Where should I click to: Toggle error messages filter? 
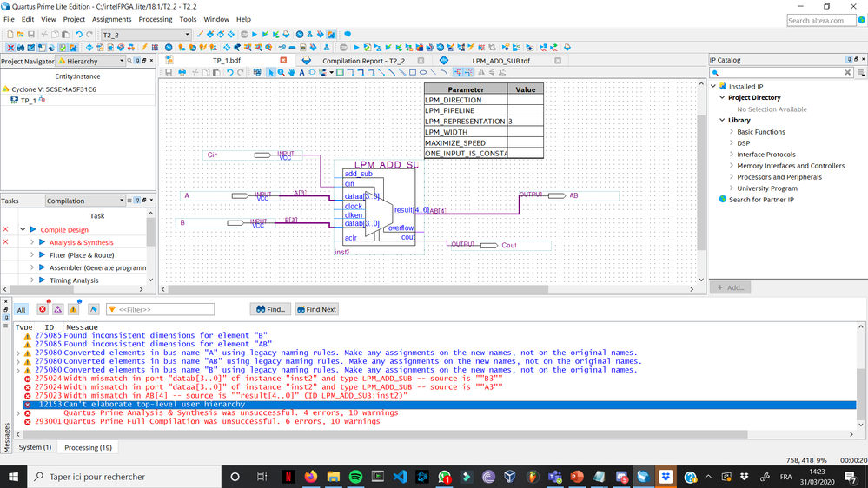(x=42, y=309)
